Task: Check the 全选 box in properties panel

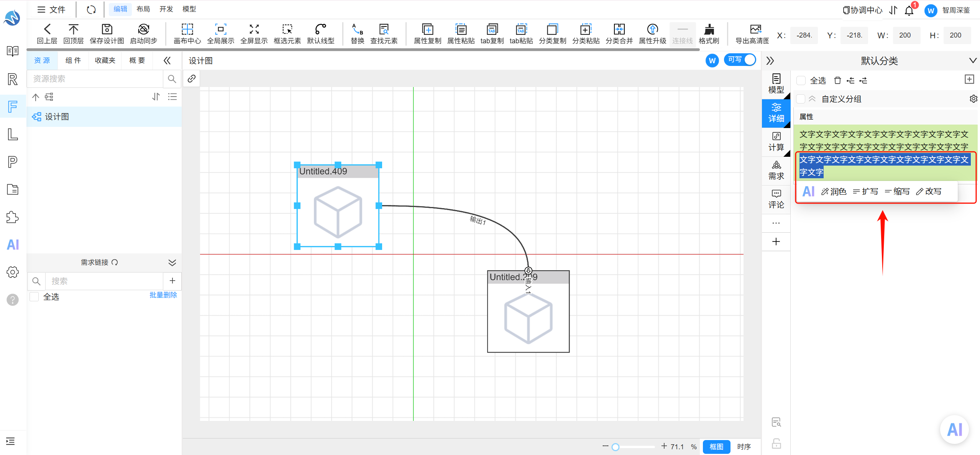Action: click(801, 80)
